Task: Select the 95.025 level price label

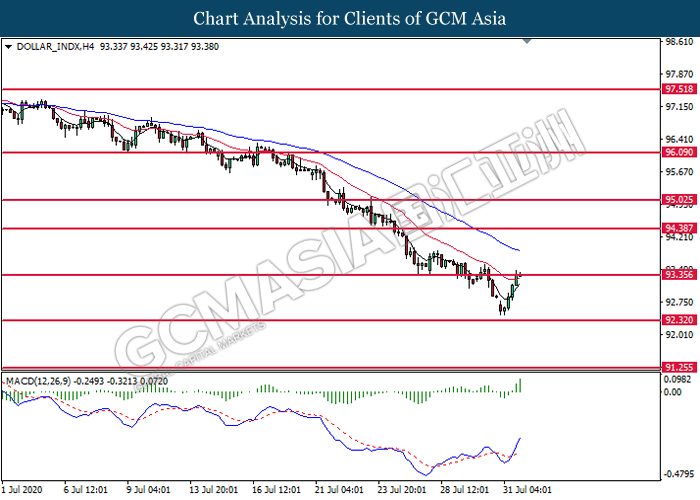Action: point(679,200)
